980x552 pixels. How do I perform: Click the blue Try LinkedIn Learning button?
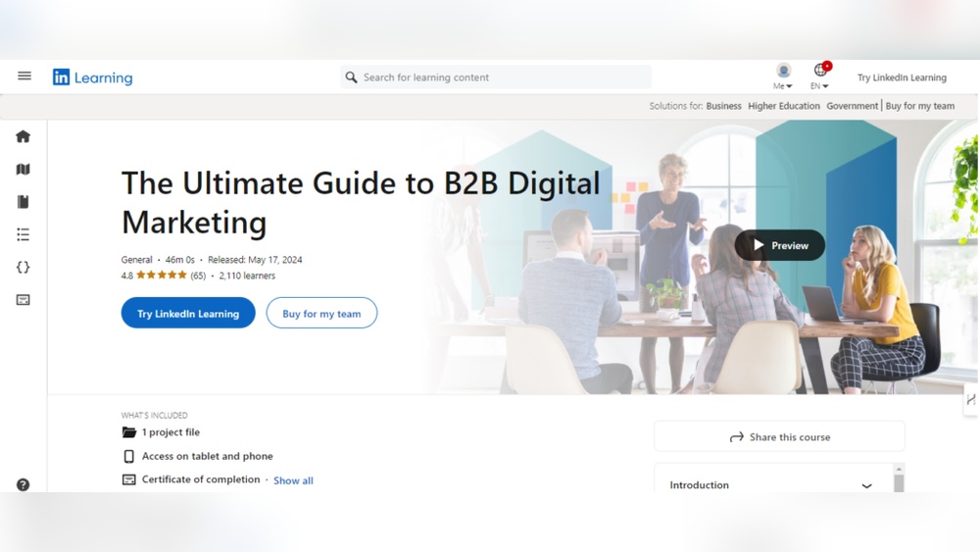pos(188,313)
